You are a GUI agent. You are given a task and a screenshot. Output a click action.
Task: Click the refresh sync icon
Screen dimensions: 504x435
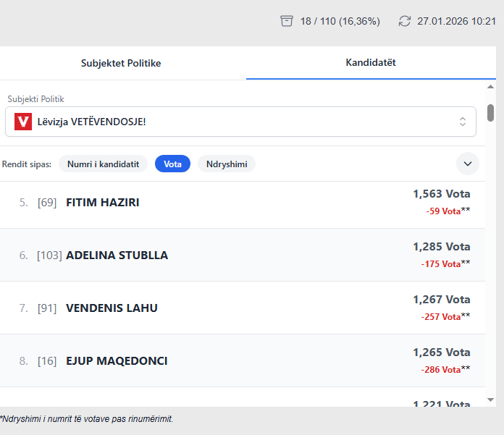coord(405,21)
